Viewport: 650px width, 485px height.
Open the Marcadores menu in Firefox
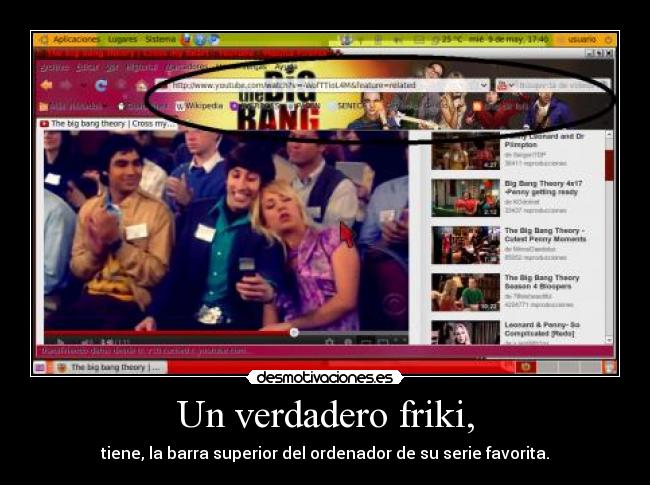187,67
